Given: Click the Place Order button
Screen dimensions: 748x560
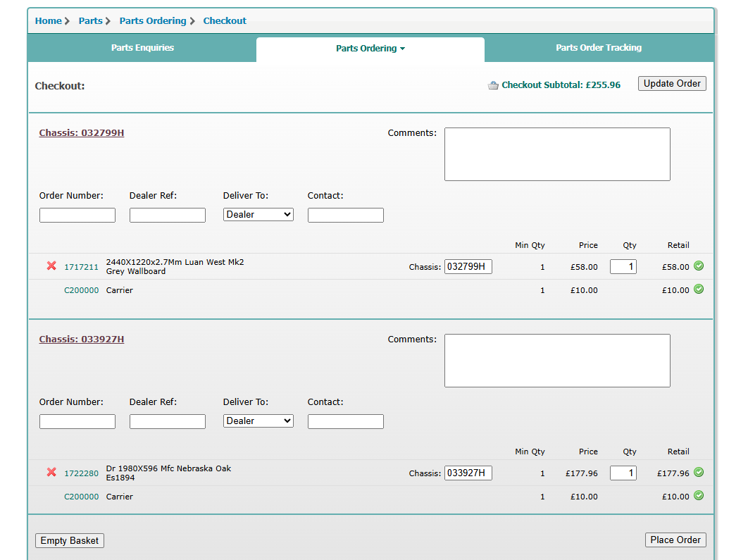Looking at the screenshot, I should pos(675,540).
